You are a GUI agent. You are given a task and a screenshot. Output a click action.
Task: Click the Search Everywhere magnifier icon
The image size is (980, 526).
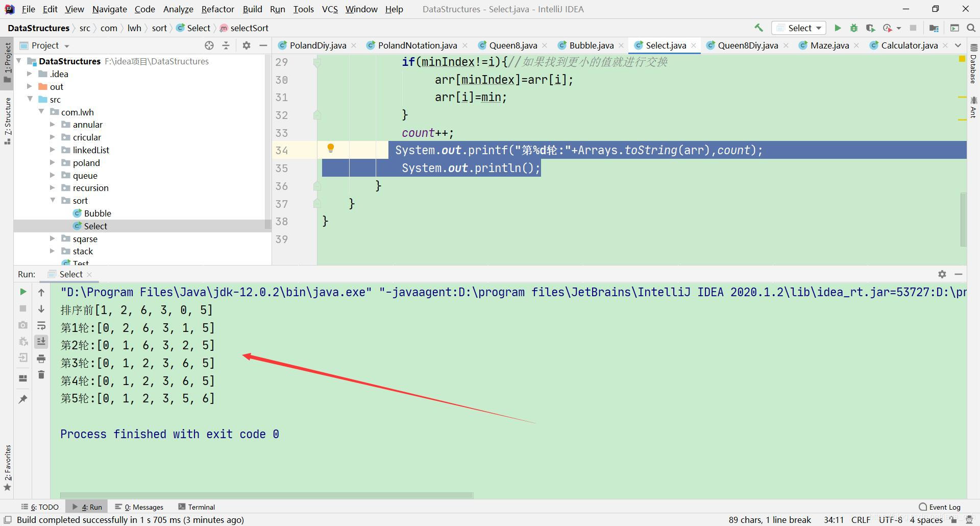(971, 28)
